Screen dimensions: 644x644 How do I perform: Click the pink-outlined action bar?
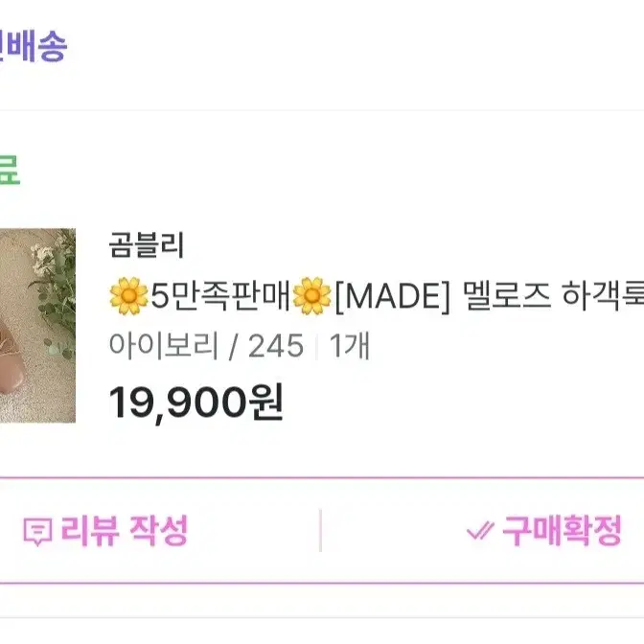tap(322, 530)
